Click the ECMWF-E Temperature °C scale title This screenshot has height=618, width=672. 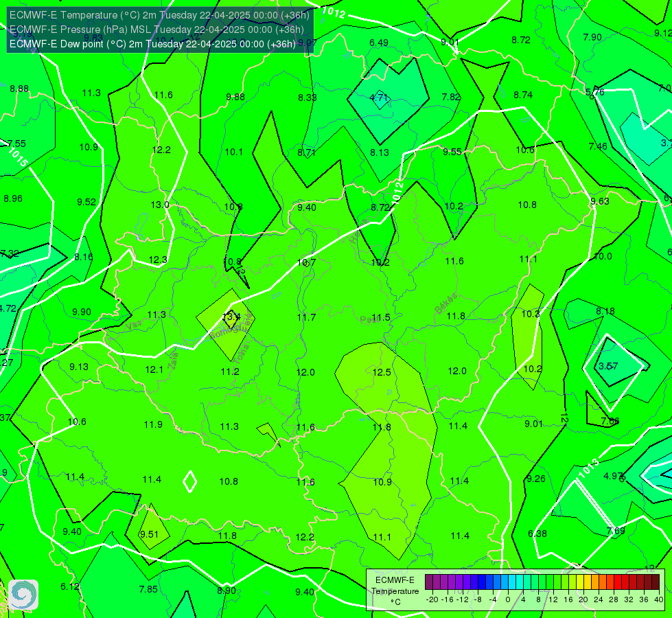[395, 591]
